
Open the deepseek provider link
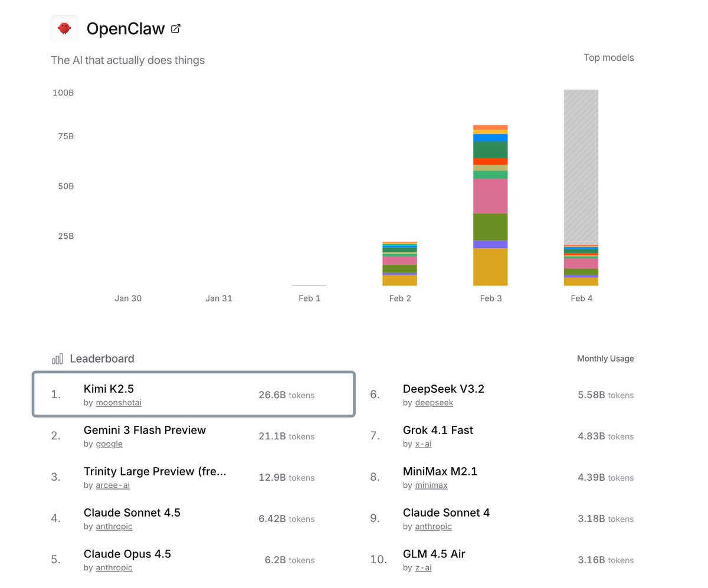click(x=434, y=403)
